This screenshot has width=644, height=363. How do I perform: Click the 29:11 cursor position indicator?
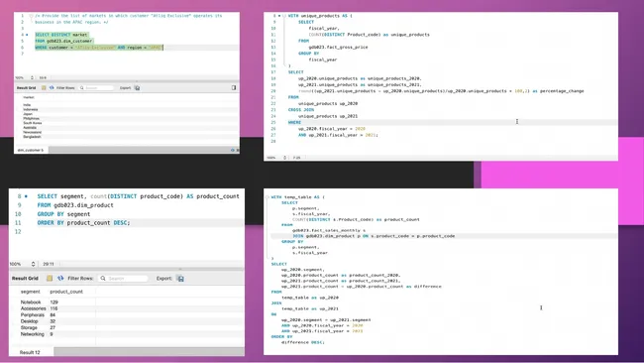point(49,264)
